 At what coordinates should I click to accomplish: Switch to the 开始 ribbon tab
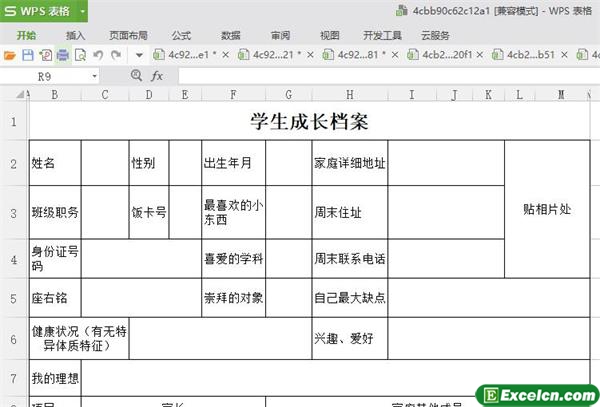point(26,36)
